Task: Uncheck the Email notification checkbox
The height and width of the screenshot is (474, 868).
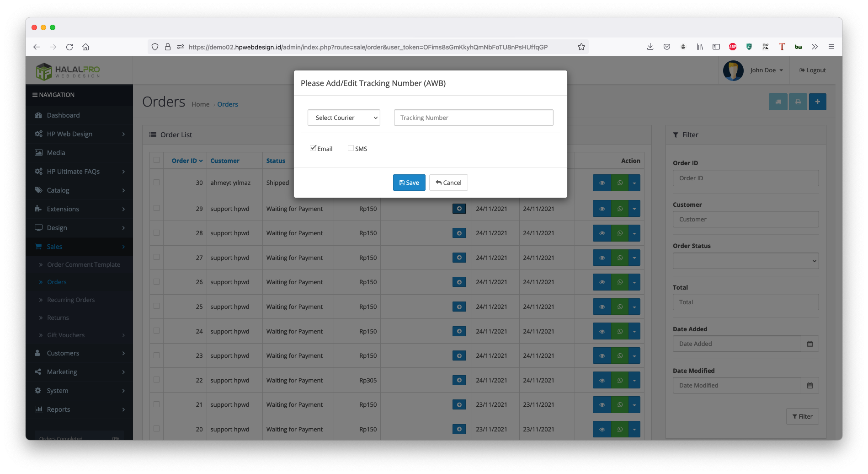Action: pos(313,148)
